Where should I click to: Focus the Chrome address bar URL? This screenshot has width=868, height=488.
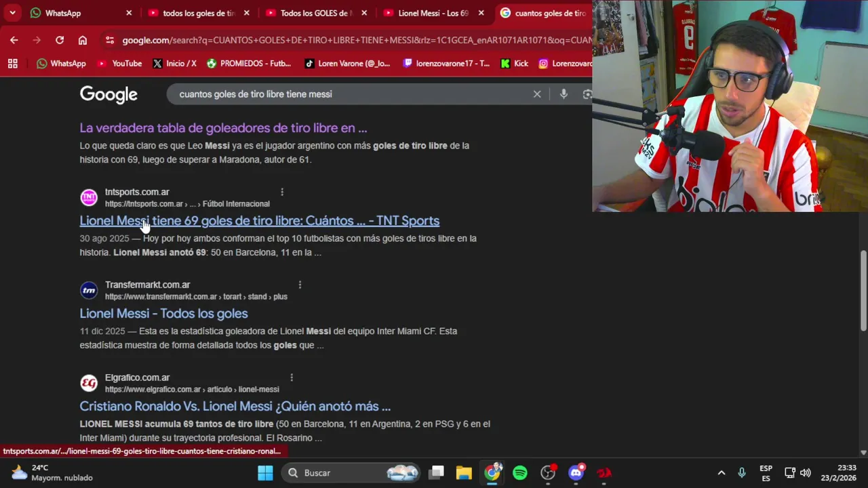(356, 40)
